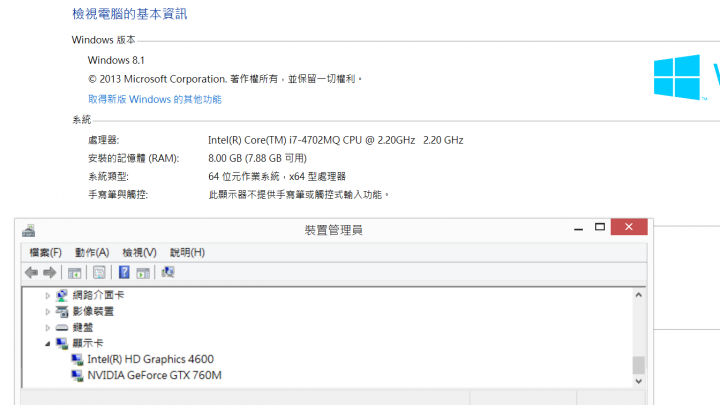The width and height of the screenshot is (720, 405).
Task: Click the 檢視電腦的基本資訊 heading
Action: 129,14
